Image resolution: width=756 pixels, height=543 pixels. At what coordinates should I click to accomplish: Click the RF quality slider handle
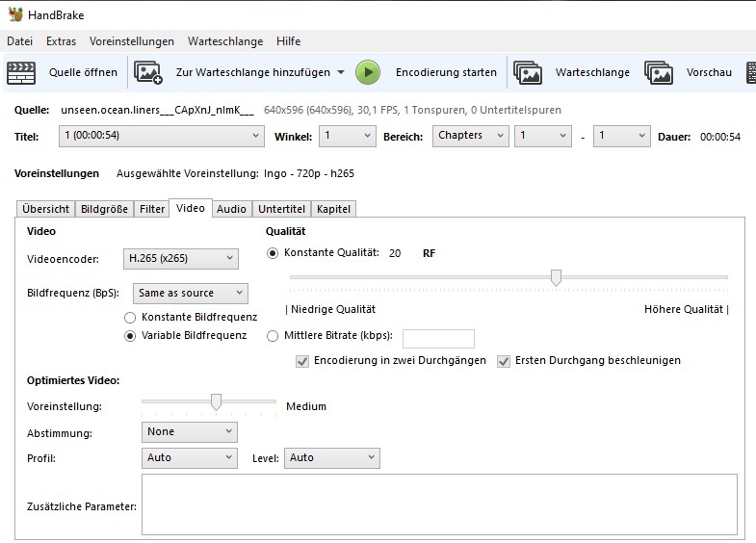pyautogui.click(x=556, y=278)
